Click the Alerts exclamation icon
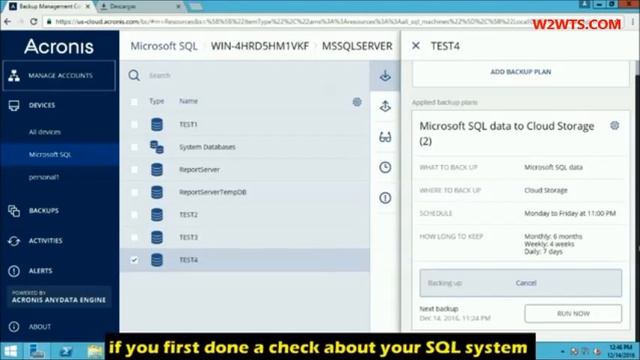This screenshot has width=640, height=360. coord(14,271)
